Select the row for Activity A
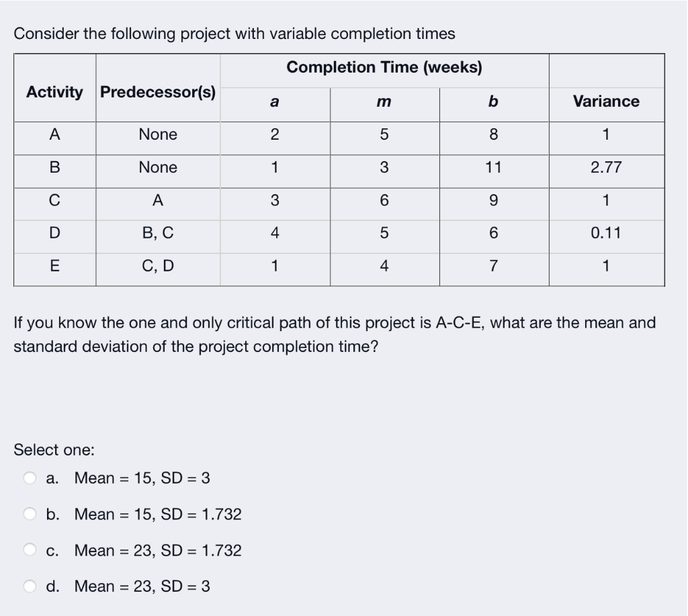Screen dimensions: 688x616 tap(54, 134)
